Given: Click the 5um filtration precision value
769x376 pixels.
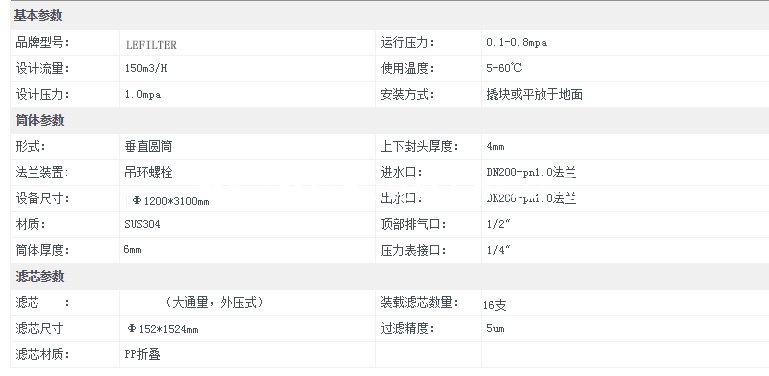Looking at the screenshot, I should pyautogui.click(x=495, y=328).
